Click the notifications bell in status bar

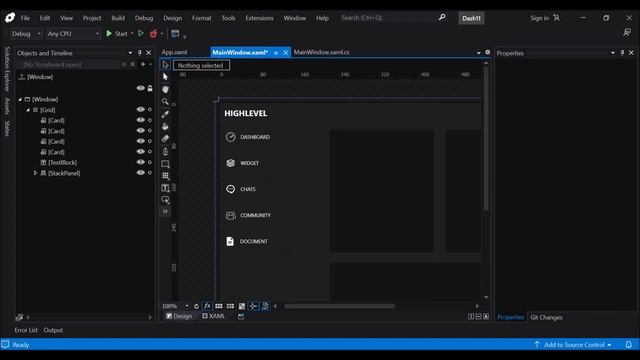[629, 344]
